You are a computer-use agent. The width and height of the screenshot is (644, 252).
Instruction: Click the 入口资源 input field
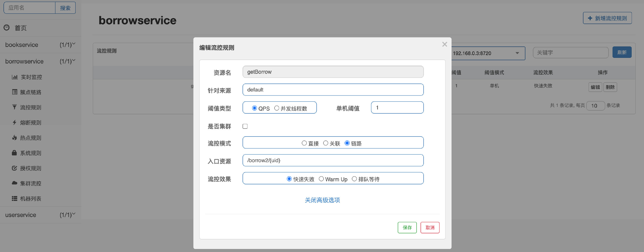click(333, 160)
